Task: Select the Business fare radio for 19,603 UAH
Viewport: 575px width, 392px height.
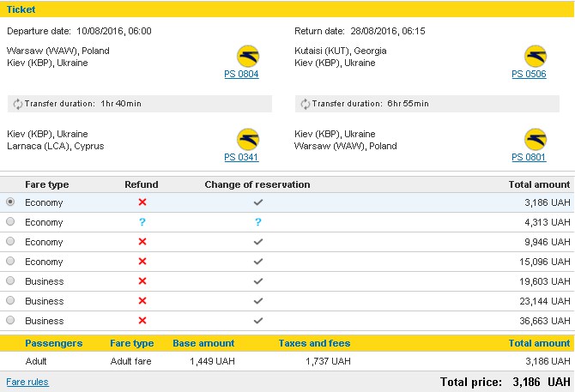Action: [10, 281]
